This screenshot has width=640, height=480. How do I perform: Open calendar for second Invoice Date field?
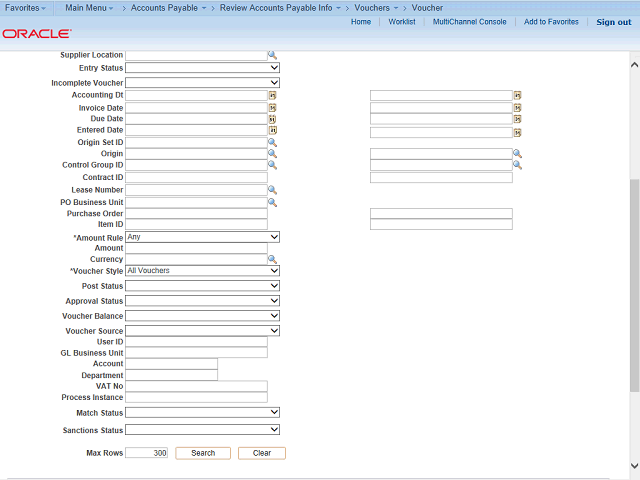click(x=517, y=108)
